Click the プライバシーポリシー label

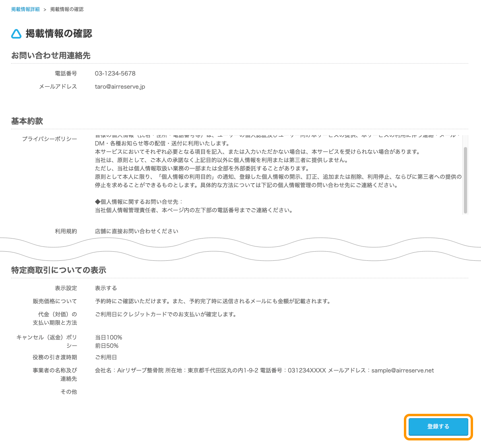pos(49,139)
